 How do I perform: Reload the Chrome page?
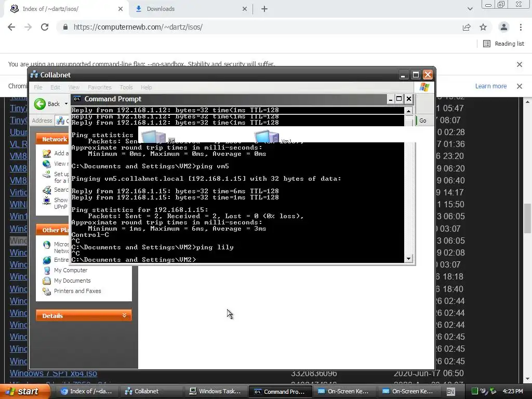(x=45, y=27)
